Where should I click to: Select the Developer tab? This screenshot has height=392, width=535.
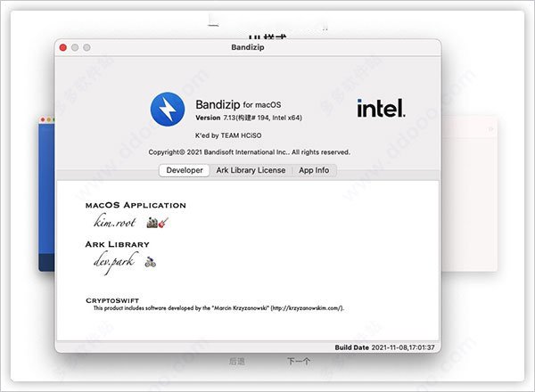tap(185, 170)
